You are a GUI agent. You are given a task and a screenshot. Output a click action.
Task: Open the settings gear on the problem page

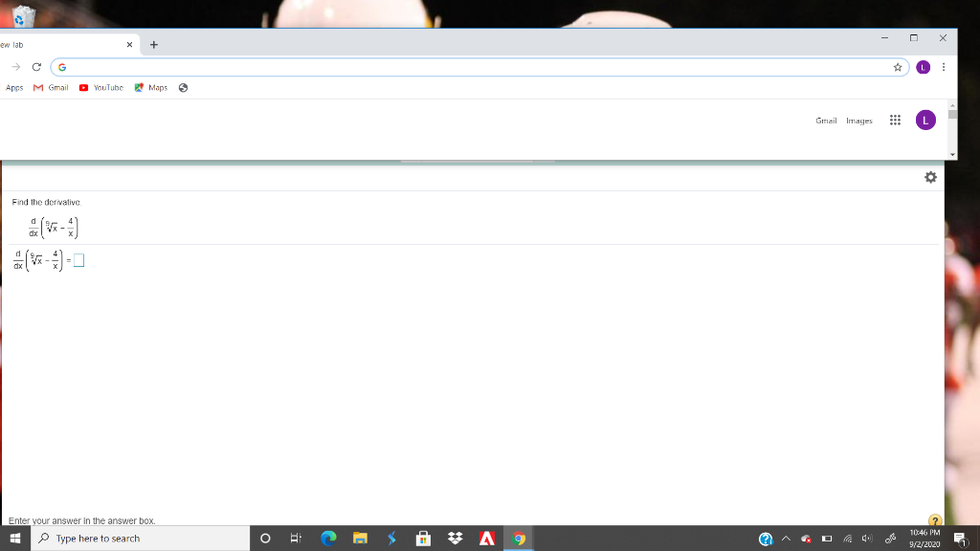point(929,177)
